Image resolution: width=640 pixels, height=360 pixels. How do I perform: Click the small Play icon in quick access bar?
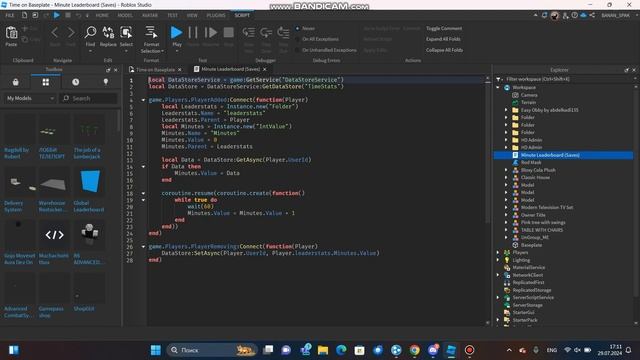tap(57, 15)
